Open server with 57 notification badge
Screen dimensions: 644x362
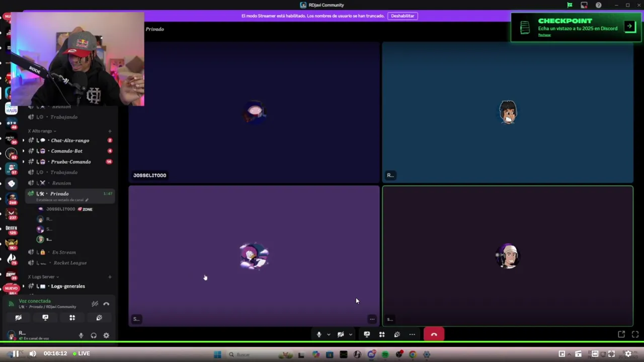pos(11,168)
